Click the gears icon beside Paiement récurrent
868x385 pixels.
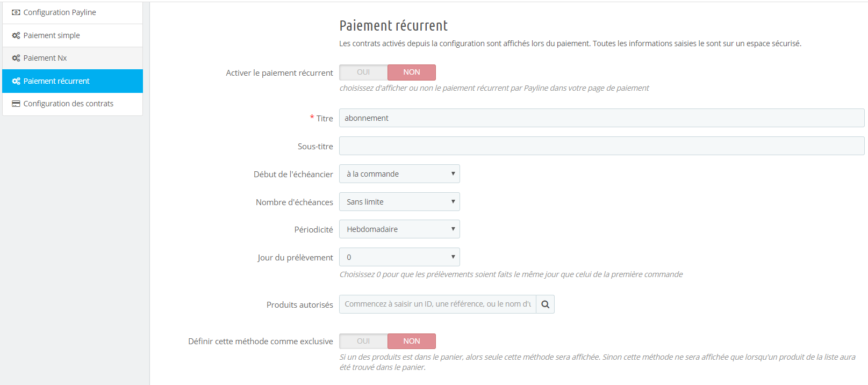[x=16, y=81]
